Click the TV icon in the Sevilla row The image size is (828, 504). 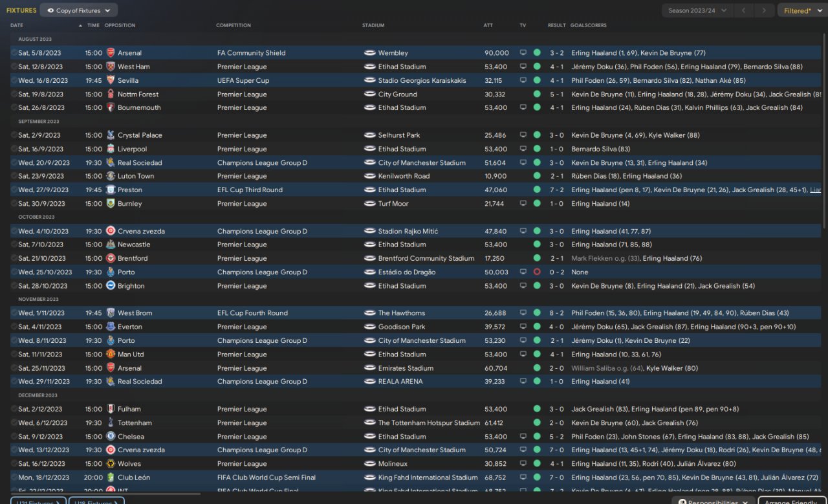[523, 80]
